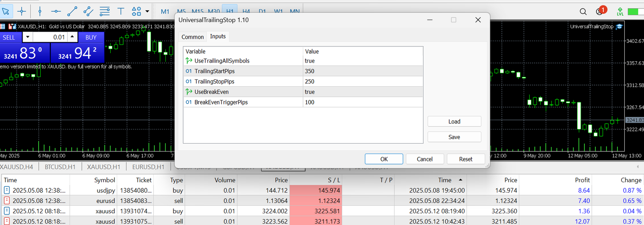This screenshot has width=644, height=225.
Task: Select the Fibonacci retracement tool
Action: 105,11
